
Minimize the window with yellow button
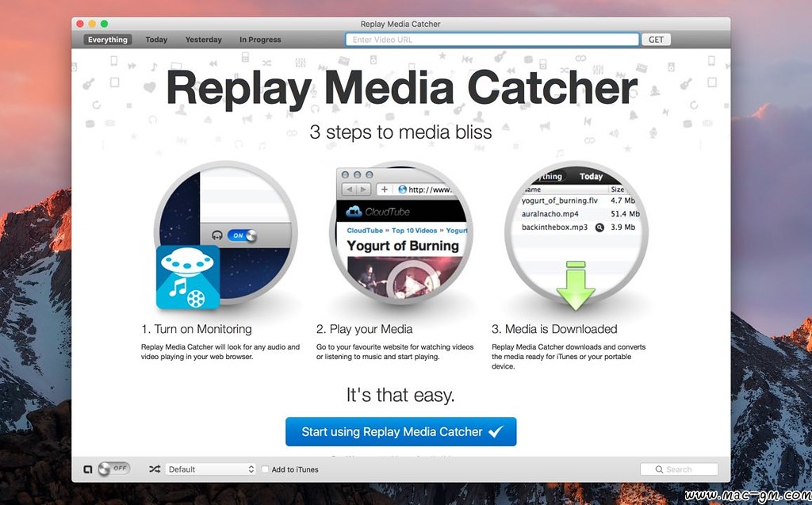coord(92,24)
